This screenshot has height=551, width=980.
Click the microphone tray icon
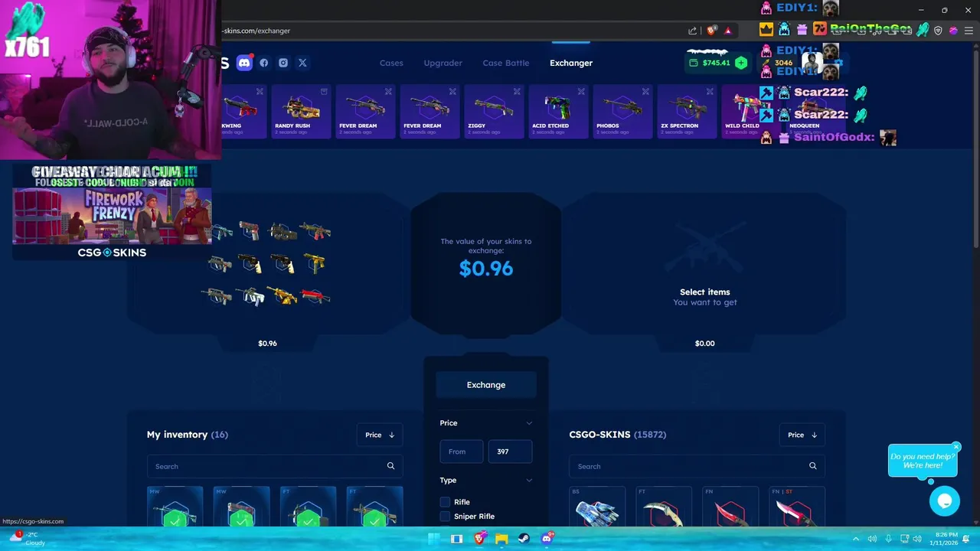(888, 539)
